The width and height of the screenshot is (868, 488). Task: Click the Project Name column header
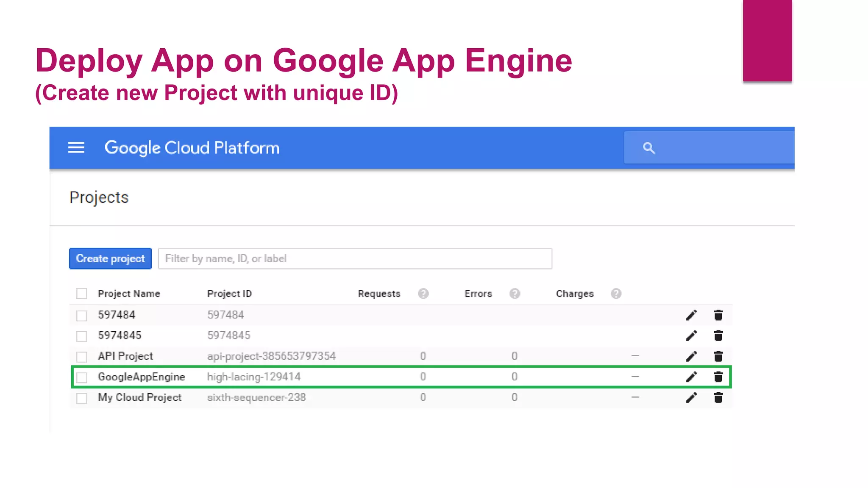coord(129,294)
